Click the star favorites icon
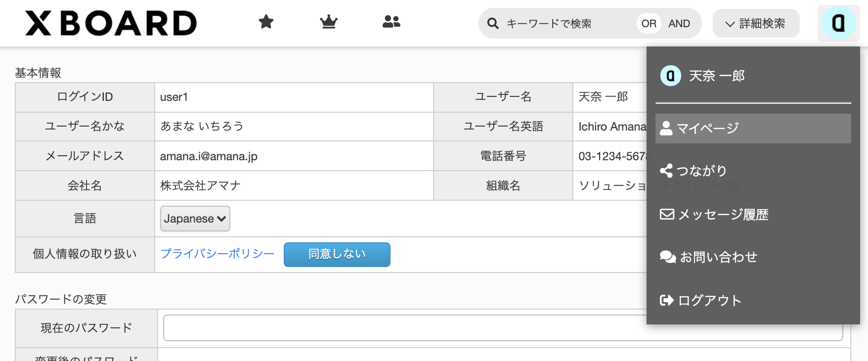 click(x=266, y=22)
